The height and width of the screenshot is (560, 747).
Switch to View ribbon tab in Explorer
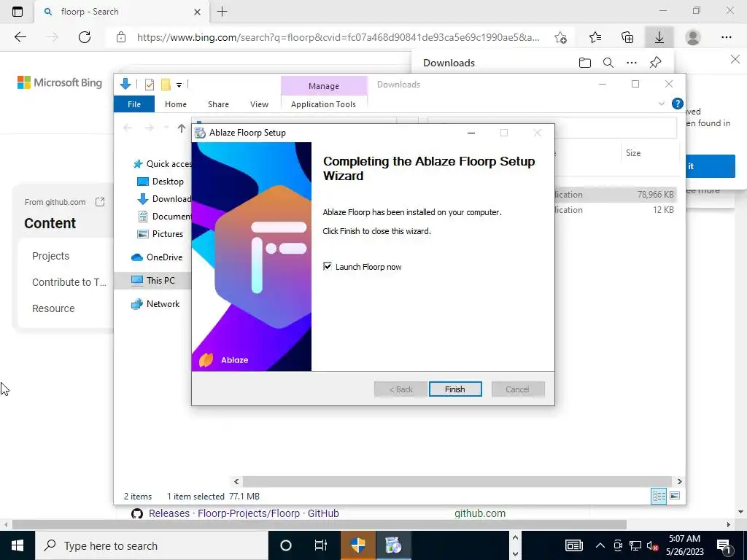pyautogui.click(x=259, y=104)
